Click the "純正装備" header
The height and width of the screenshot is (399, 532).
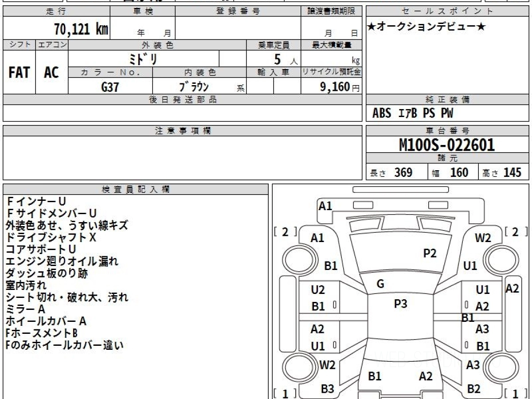pos(448,100)
